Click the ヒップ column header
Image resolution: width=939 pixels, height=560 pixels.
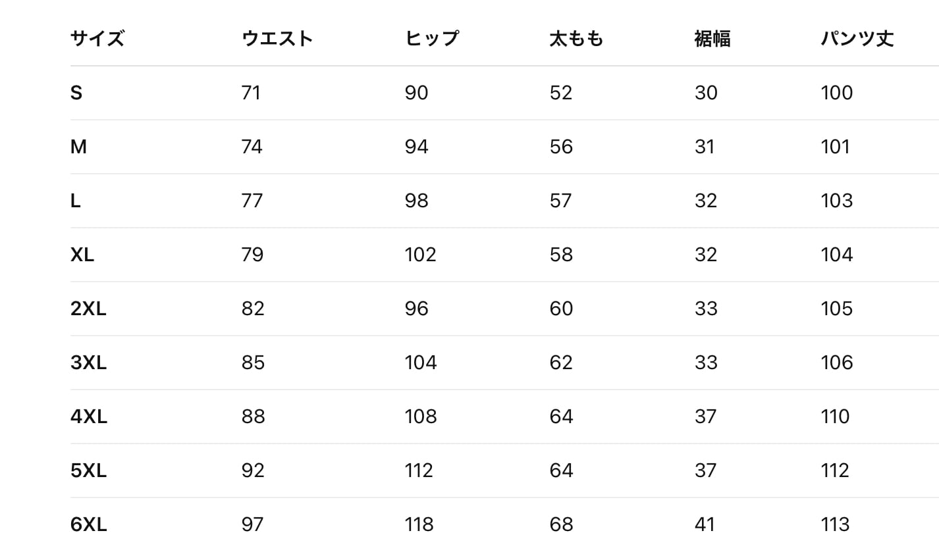[431, 39]
